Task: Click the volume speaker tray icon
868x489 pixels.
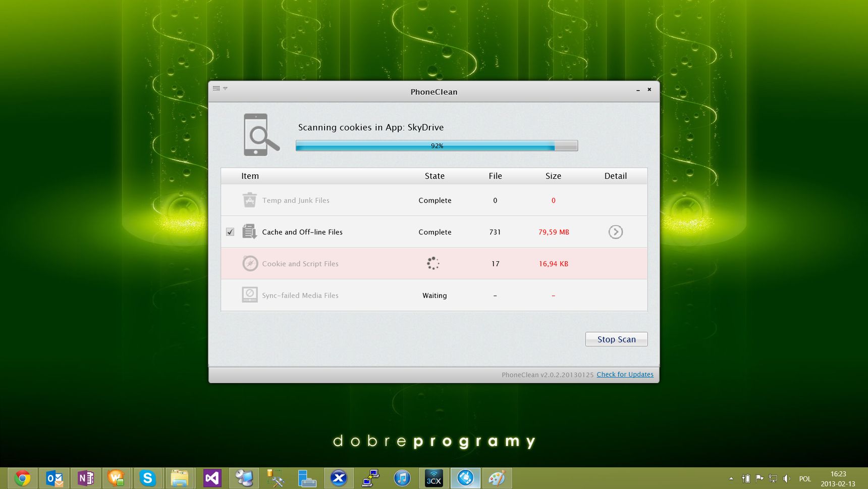Action: (787, 478)
